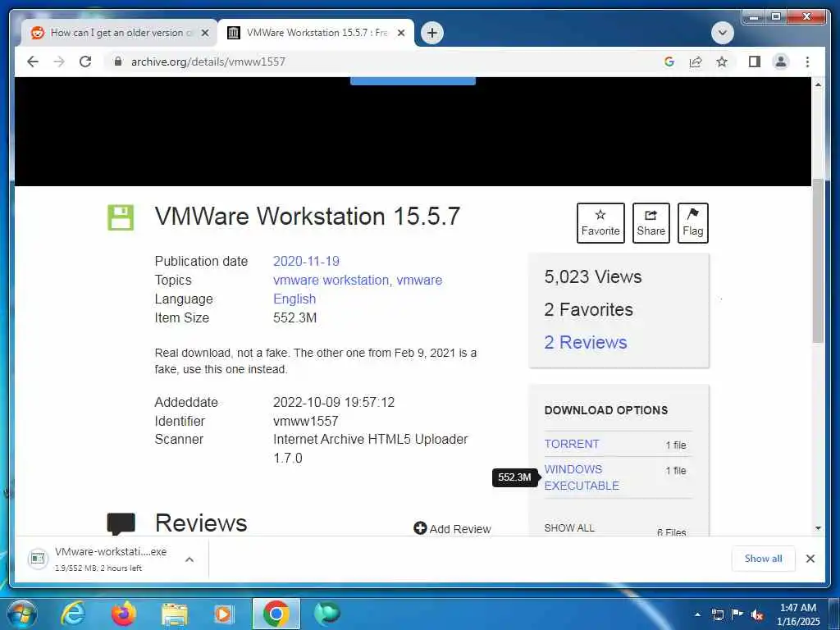Open the browser side panel icon
Viewport: 840px width, 630px height.
[x=755, y=62]
